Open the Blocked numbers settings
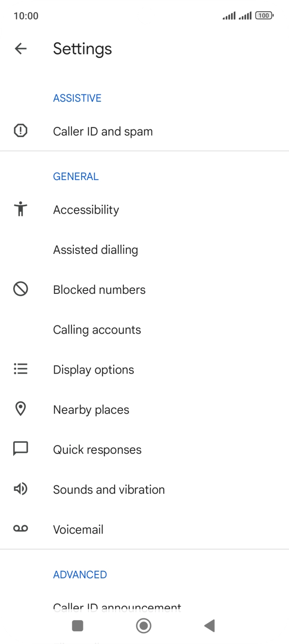This screenshot has width=289, height=644. point(99,289)
